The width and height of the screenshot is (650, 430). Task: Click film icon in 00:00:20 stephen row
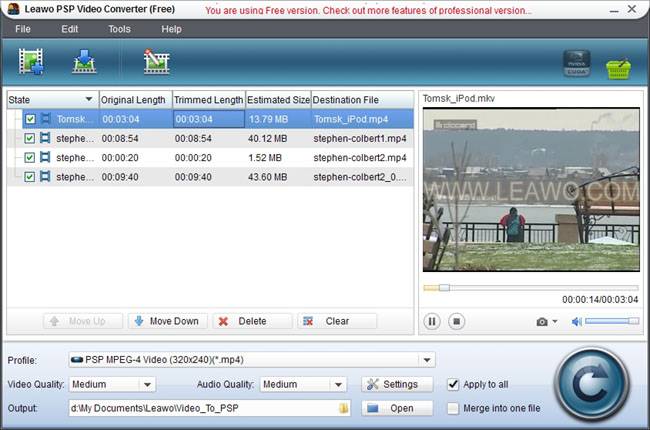(x=45, y=158)
